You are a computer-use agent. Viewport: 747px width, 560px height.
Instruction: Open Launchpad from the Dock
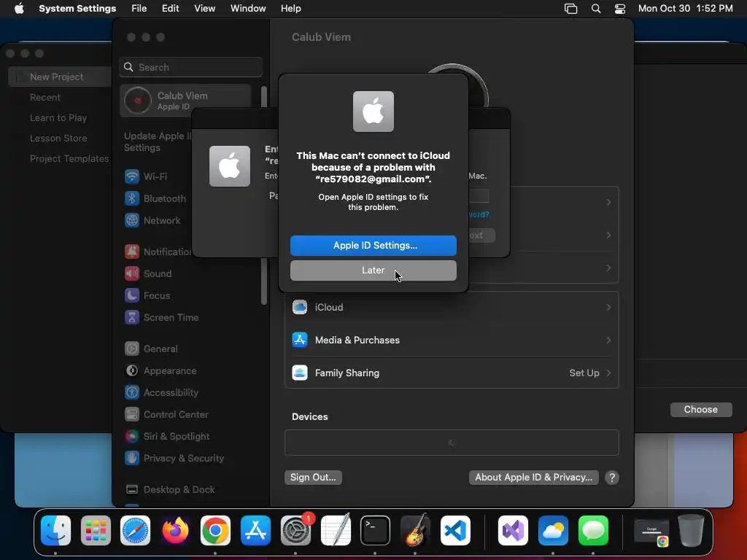tap(96, 530)
